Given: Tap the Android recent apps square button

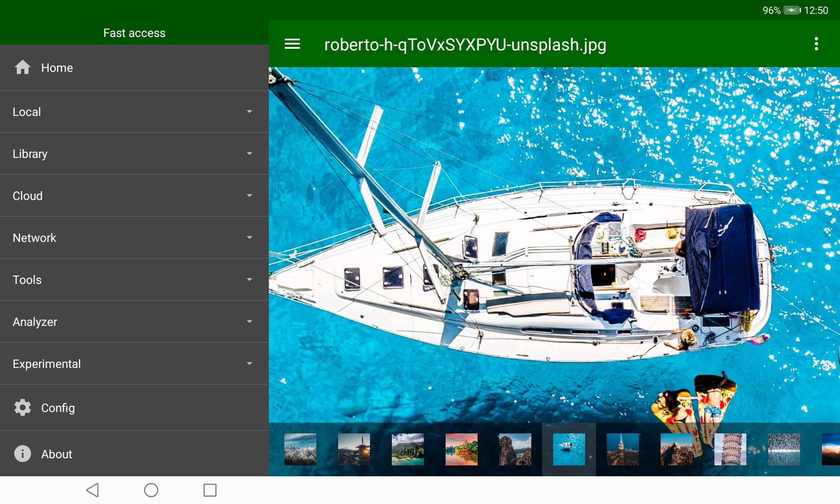Looking at the screenshot, I should [x=210, y=490].
